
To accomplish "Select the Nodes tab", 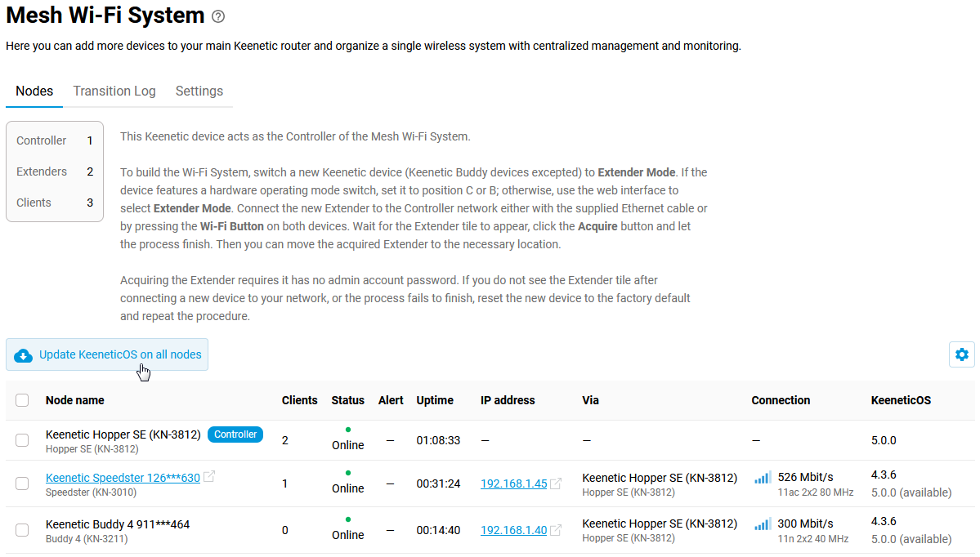I will click(34, 91).
